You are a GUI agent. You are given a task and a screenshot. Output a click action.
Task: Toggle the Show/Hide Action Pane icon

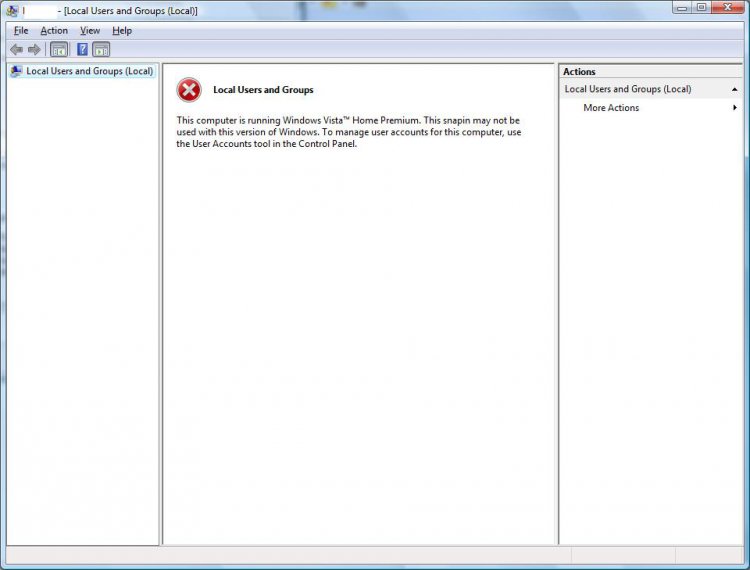[x=101, y=50]
